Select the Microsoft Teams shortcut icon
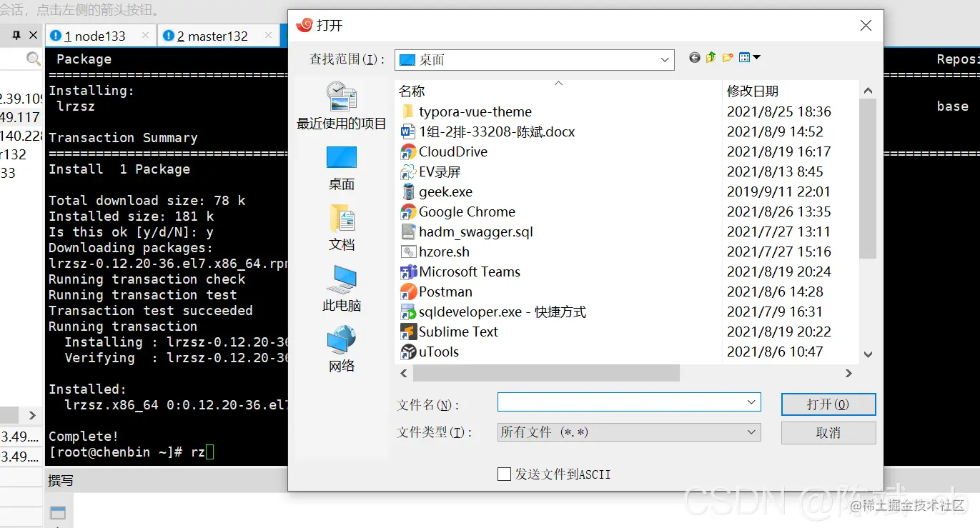Screen dimensions: 980x528 click(x=408, y=272)
